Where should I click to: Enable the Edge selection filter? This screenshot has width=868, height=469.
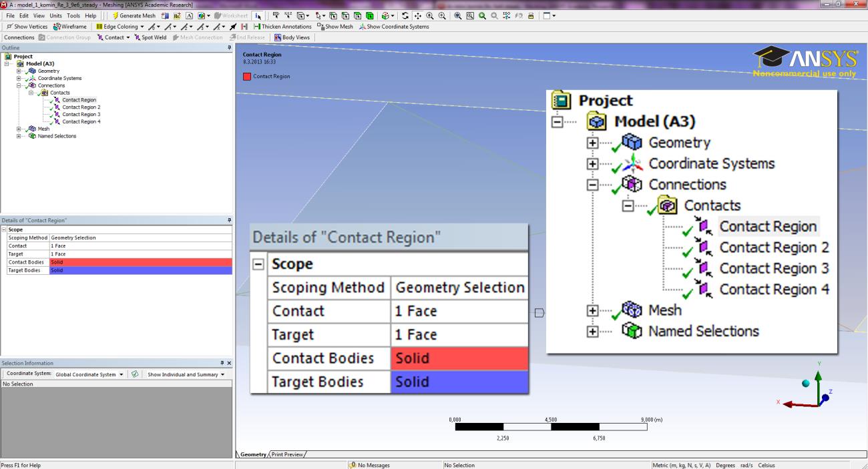345,15
